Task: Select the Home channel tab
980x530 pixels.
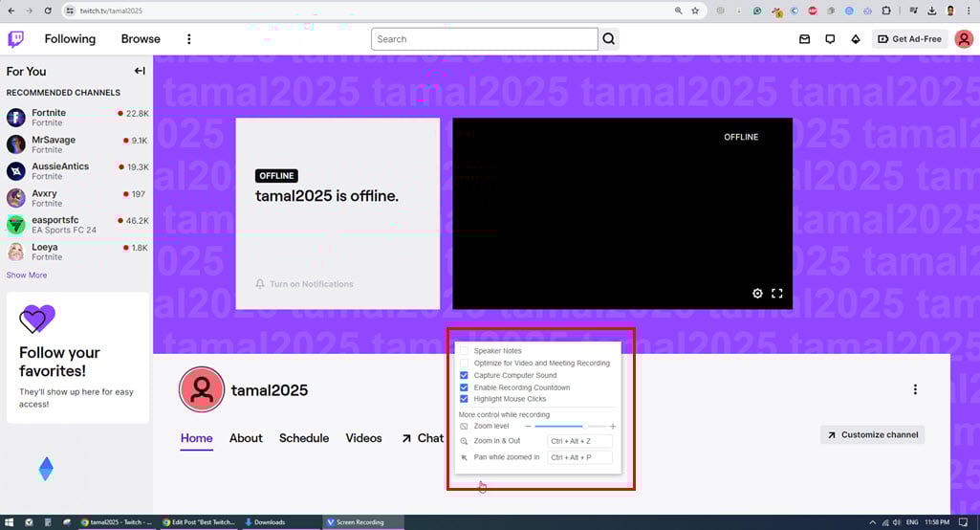Action: pyautogui.click(x=196, y=438)
